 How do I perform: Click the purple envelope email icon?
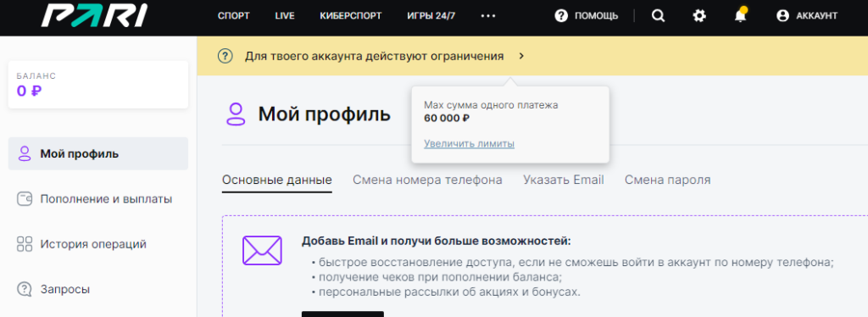point(263,251)
